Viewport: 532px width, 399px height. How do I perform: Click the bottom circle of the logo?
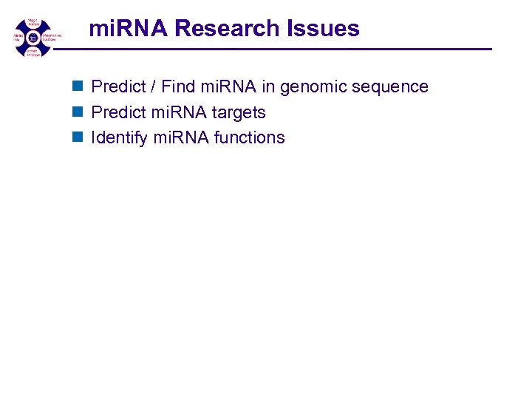(x=33, y=51)
